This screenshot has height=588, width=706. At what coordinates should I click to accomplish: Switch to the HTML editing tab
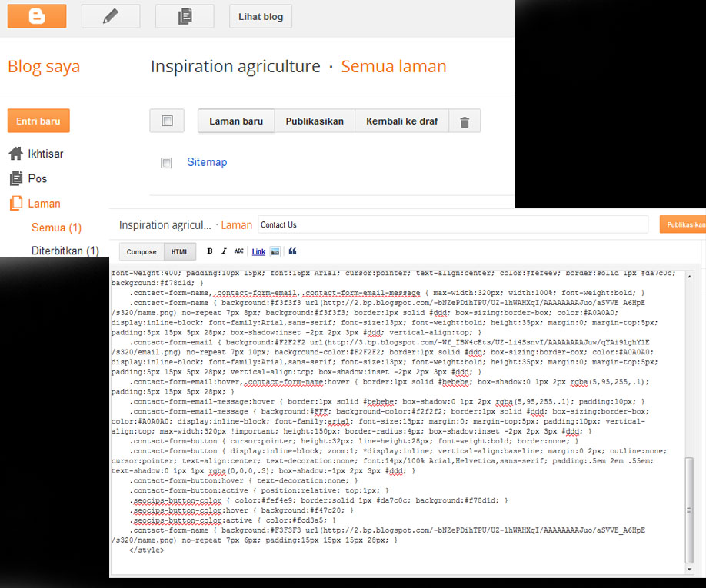click(179, 251)
